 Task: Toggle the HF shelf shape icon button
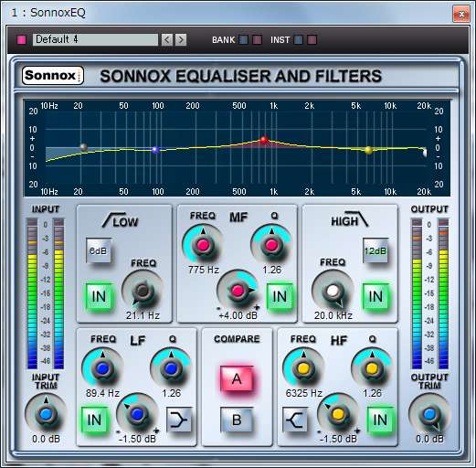pyautogui.click(x=295, y=420)
